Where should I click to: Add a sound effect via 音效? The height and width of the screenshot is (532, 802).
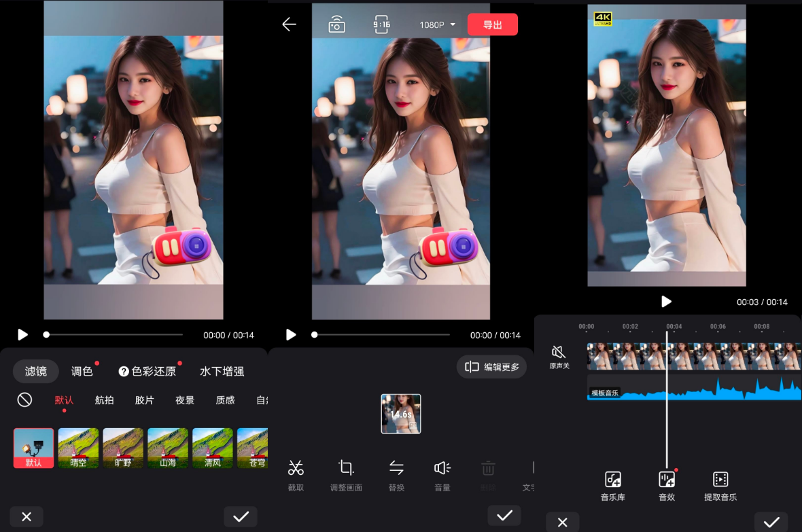click(667, 485)
